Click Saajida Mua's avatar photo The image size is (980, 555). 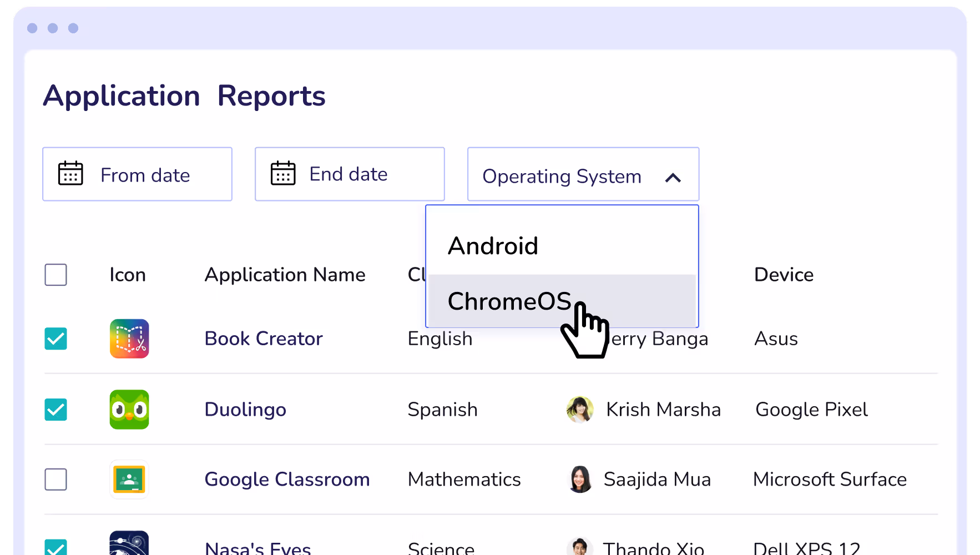[x=580, y=480]
